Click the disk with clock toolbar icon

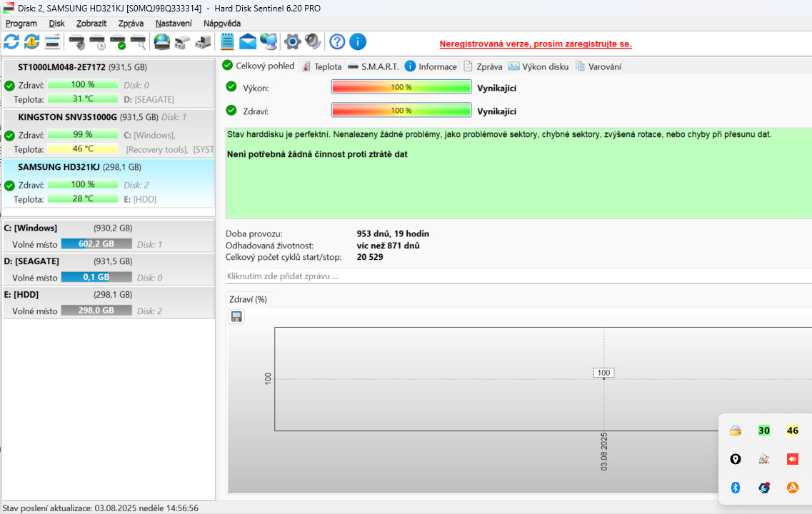pyautogui.click(x=97, y=42)
